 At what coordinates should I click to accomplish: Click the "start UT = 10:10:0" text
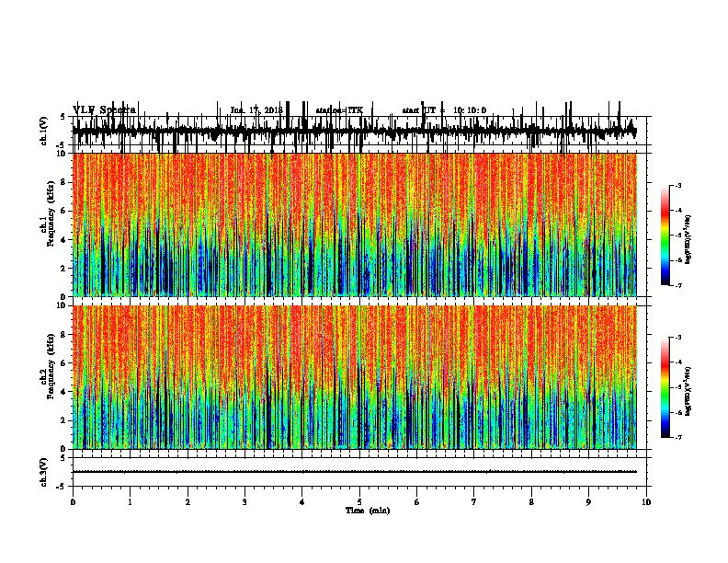pos(444,110)
